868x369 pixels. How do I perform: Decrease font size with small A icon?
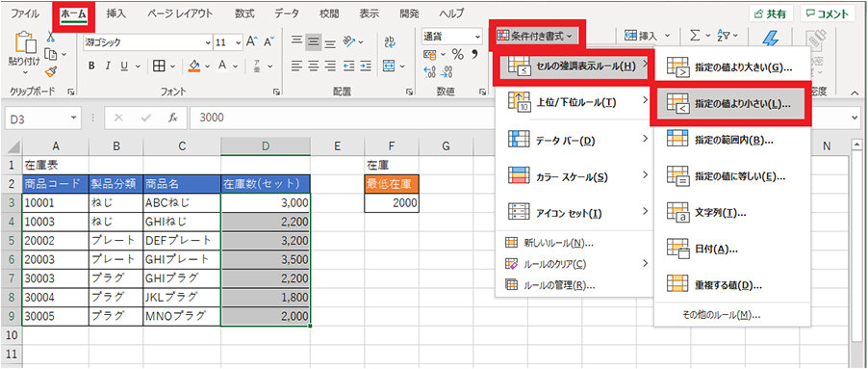click(x=268, y=41)
